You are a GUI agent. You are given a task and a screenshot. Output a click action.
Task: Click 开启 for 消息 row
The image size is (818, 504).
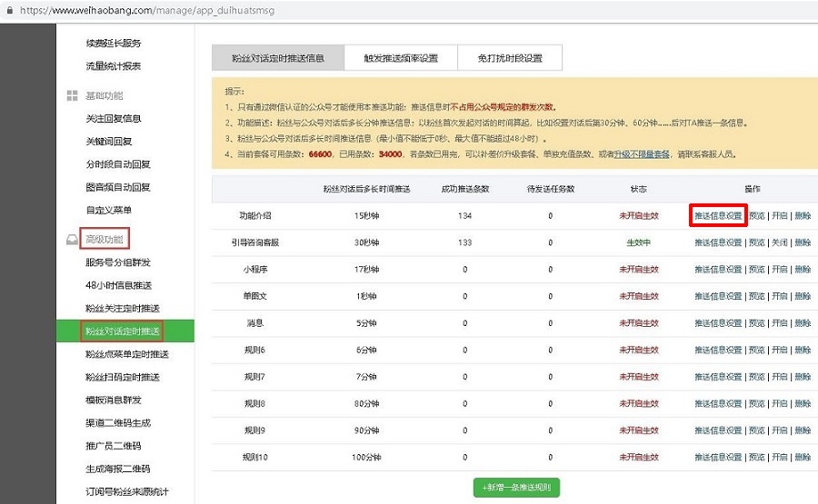pyautogui.click(x=780, y=323)
